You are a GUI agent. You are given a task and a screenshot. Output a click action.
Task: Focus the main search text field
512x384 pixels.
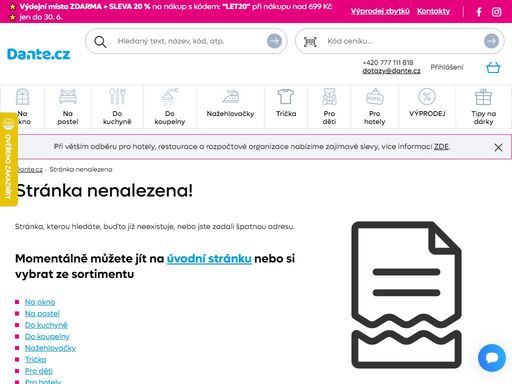point(190,41)
